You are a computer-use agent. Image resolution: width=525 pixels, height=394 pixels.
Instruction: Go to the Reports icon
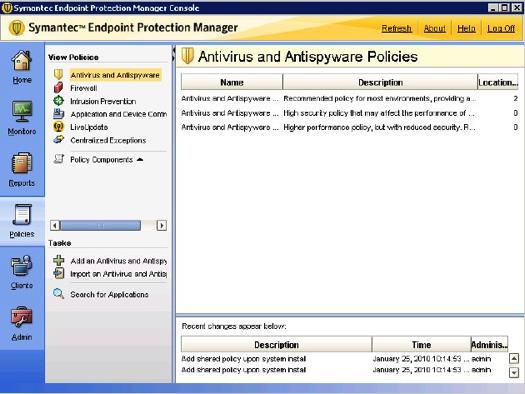[22, 163]
